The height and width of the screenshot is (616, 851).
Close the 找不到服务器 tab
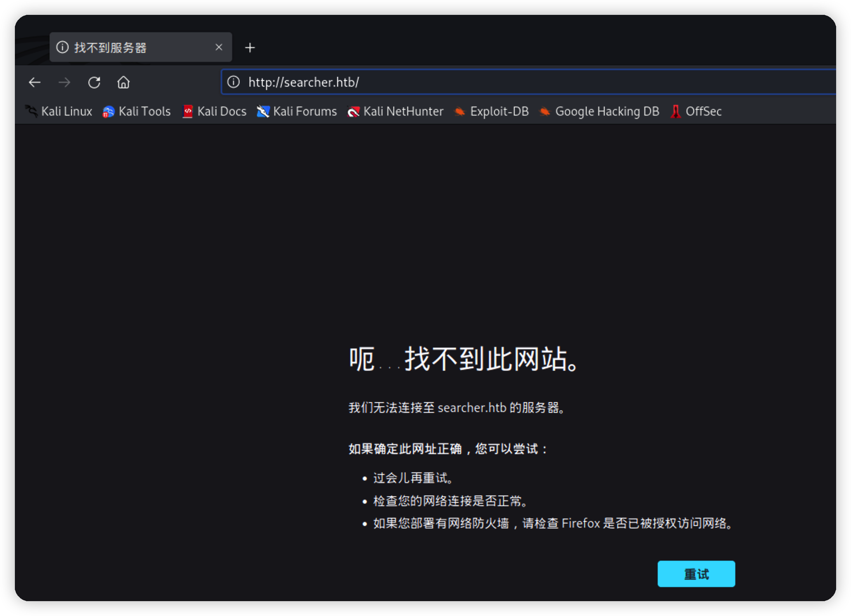coord(219,47)
